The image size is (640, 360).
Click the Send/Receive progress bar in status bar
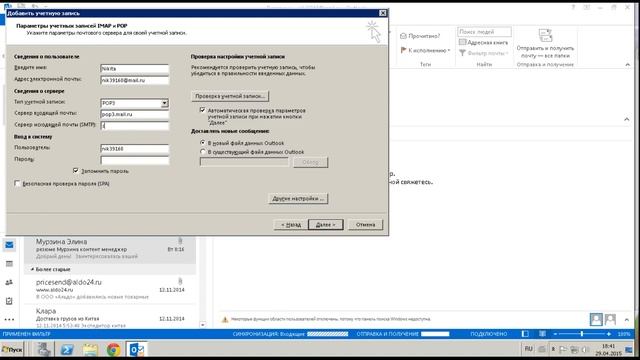point(435,334)
